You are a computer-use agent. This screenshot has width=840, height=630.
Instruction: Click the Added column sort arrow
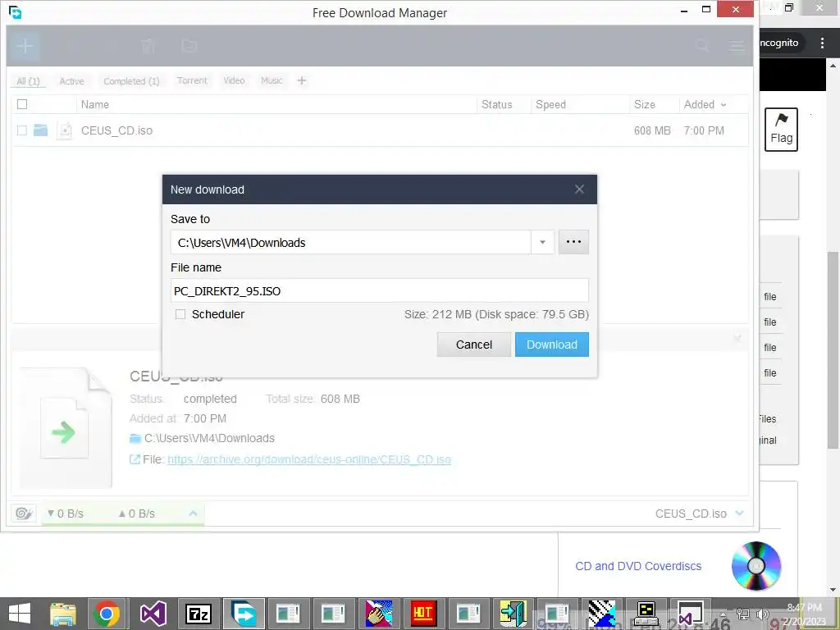[x=724, y=105]
